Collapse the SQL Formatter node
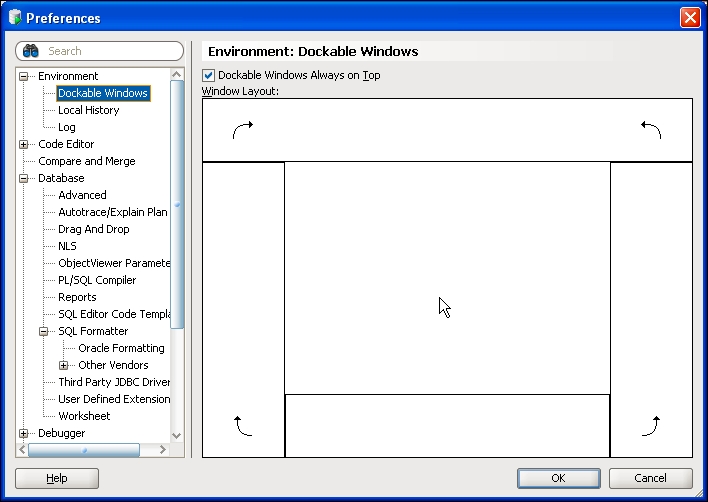 click(x=43, y=331)
